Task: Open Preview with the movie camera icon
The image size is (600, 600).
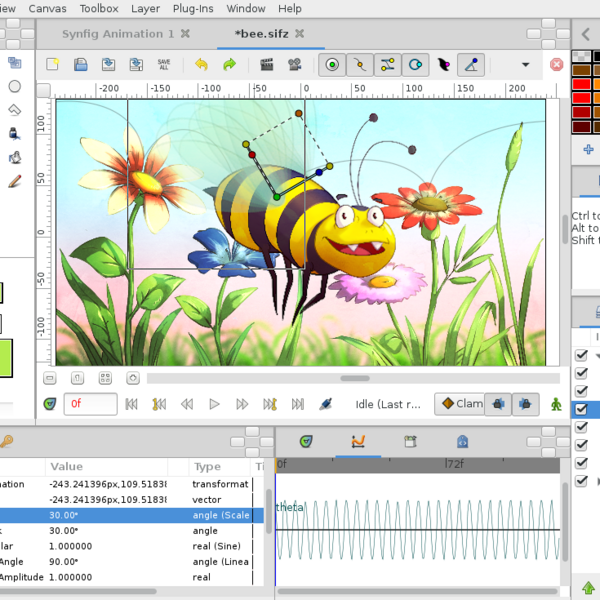Action: point(295,64)
